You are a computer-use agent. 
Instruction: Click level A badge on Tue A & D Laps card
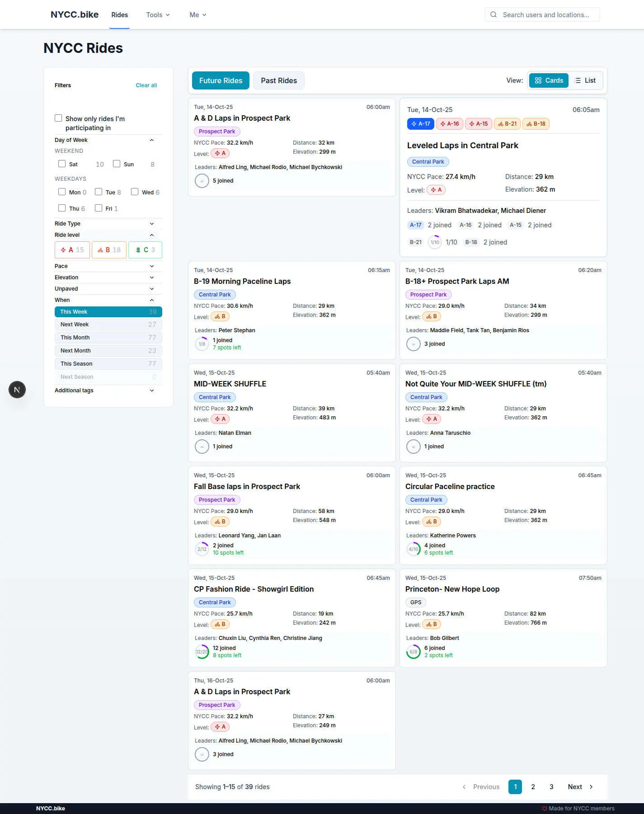click(x=220, y=153)
